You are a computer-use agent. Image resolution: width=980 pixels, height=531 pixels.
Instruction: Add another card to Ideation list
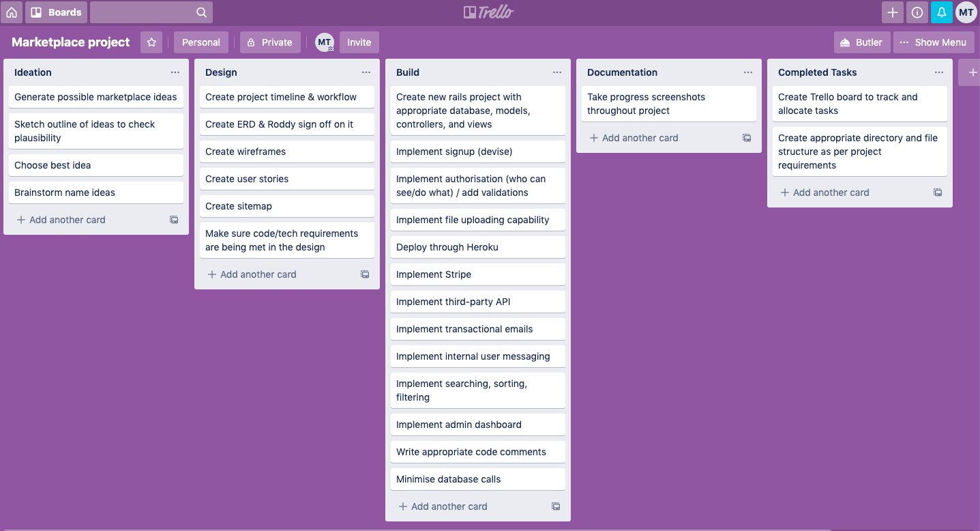[x=61, y=220]
